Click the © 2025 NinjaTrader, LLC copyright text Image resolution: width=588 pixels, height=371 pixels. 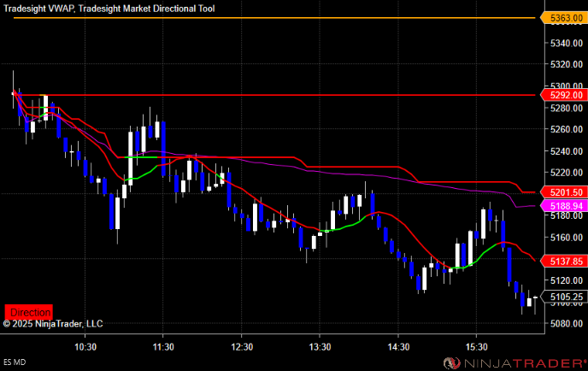tap(53, 324)
